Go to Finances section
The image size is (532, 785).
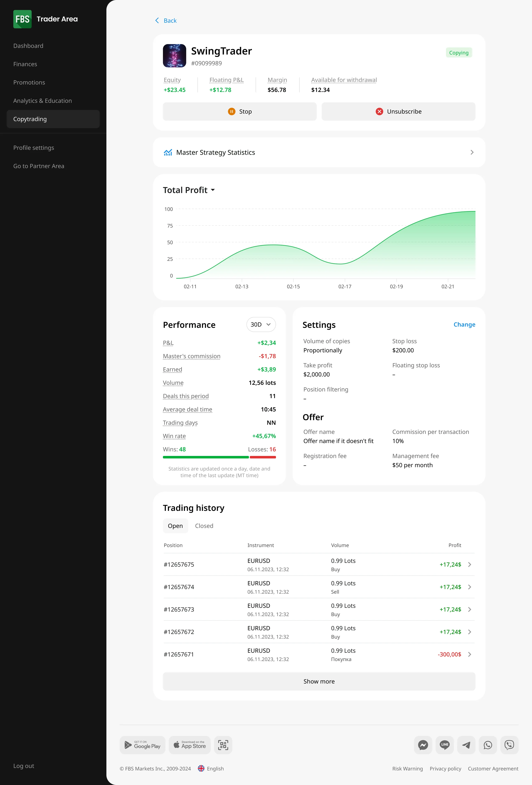pos(25,64)
